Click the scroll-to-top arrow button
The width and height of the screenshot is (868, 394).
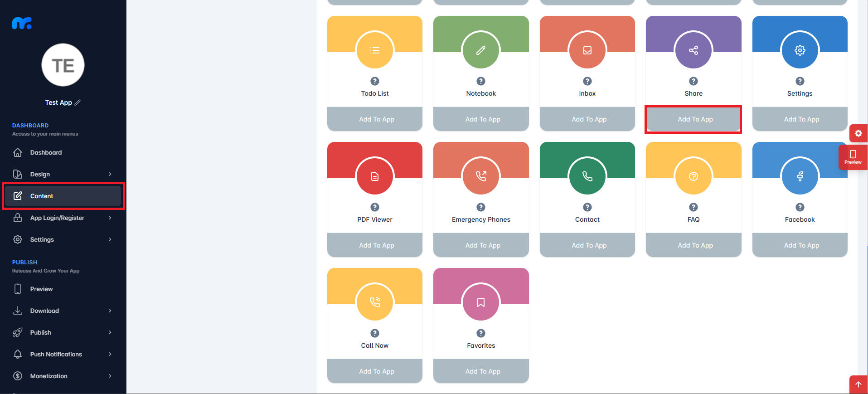(858, 384)
